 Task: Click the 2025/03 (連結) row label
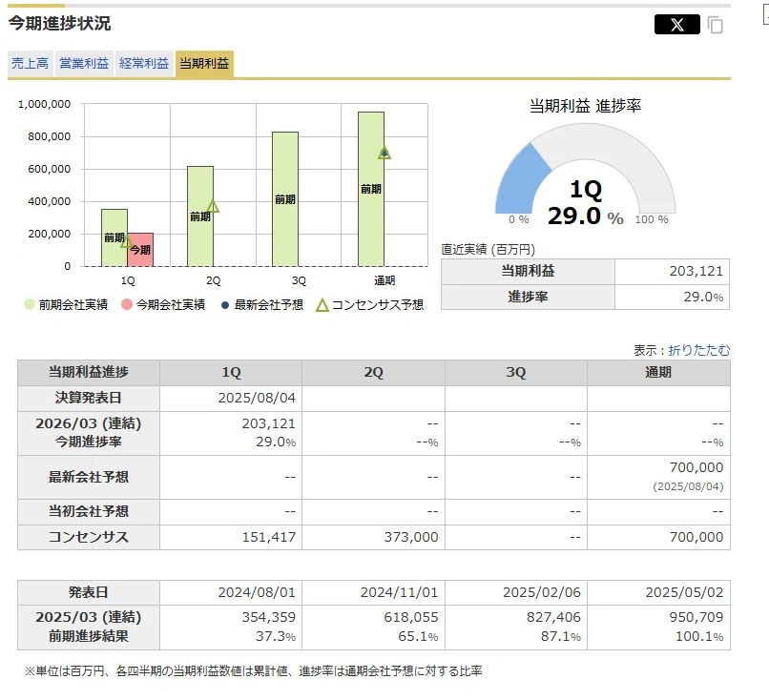(89, 617)
